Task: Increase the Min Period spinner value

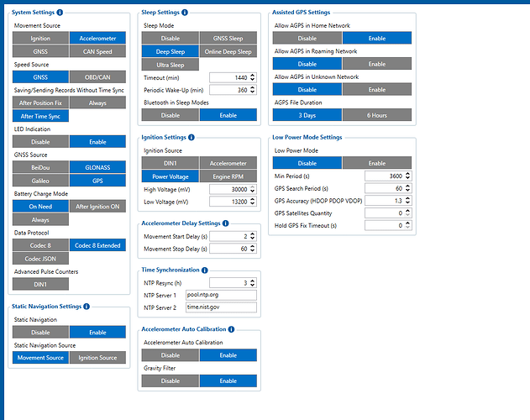Action: tap(408, 173)
